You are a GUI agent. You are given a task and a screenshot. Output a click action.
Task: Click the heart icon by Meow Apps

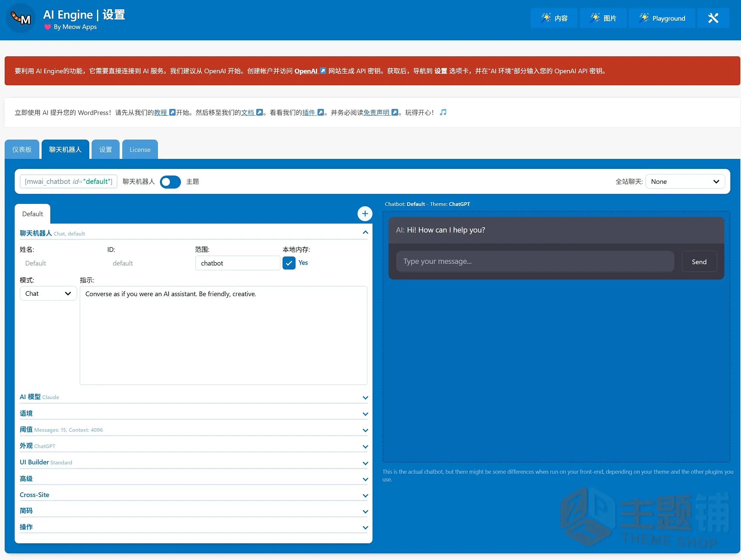[x=48, y=27]
